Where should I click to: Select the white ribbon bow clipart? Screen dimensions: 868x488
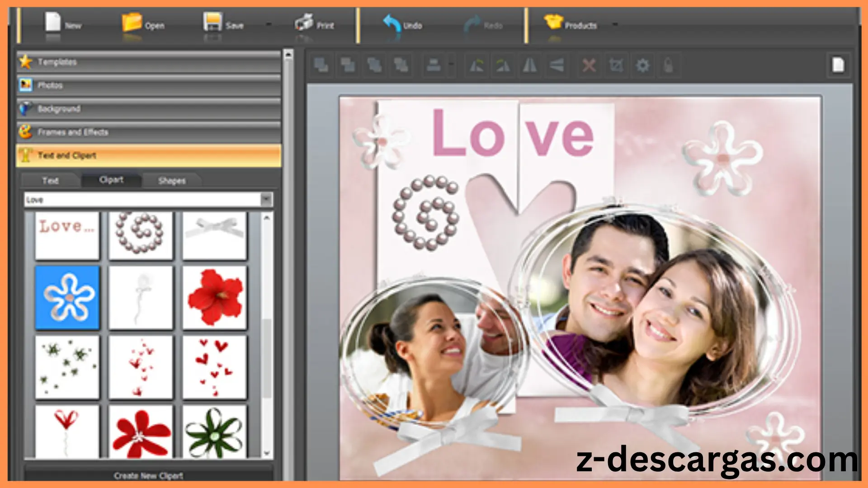pyautogui.click(x=215, y=236)
